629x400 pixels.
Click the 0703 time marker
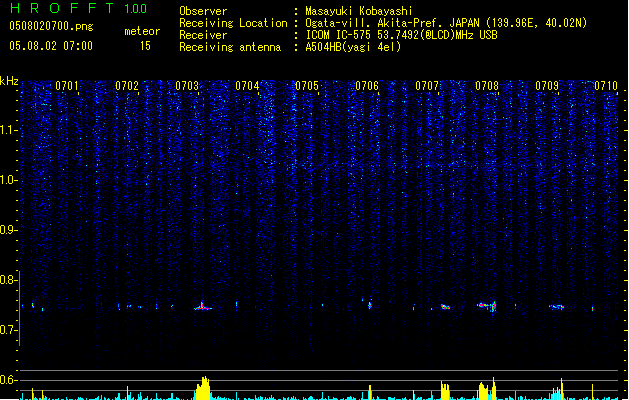[x=187, y=86]
